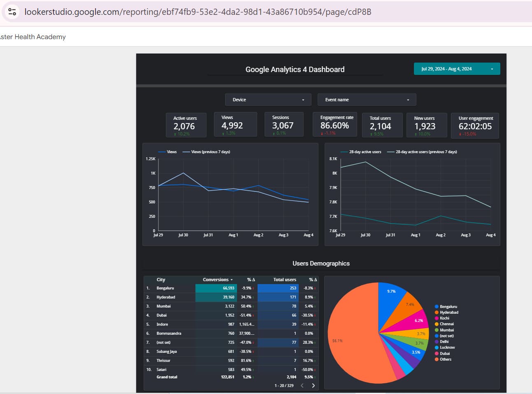The height and width of the screenshot is (394, 532).
Task: Click the 28-day active users legend entry
Action: [361, 152]
